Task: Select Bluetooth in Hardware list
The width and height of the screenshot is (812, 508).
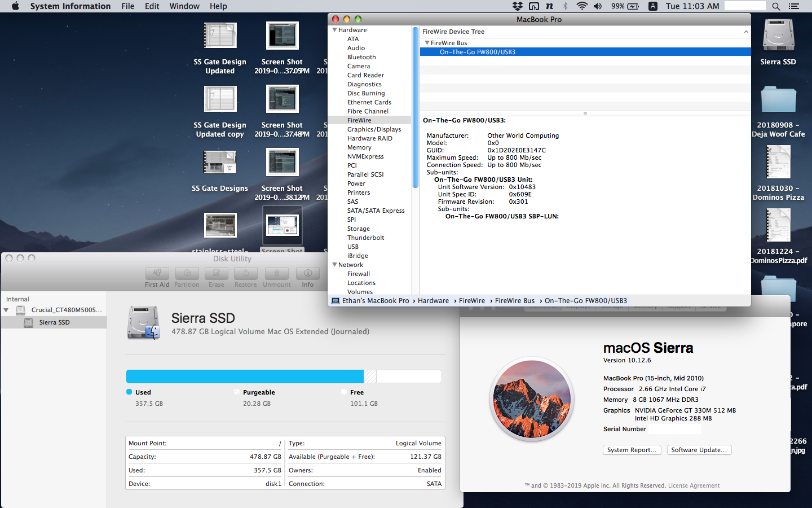Action: [361, 57]
